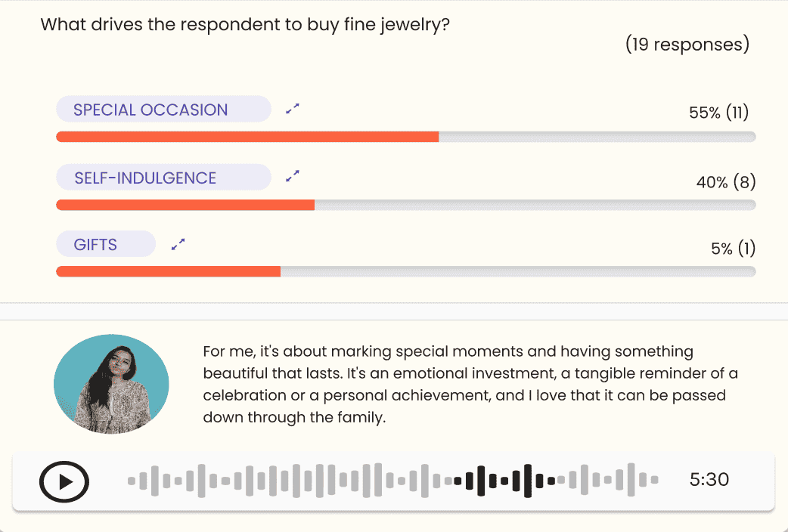Click the respondent quote text
This screenshot has height=532, width=788.
coord(469,384)
